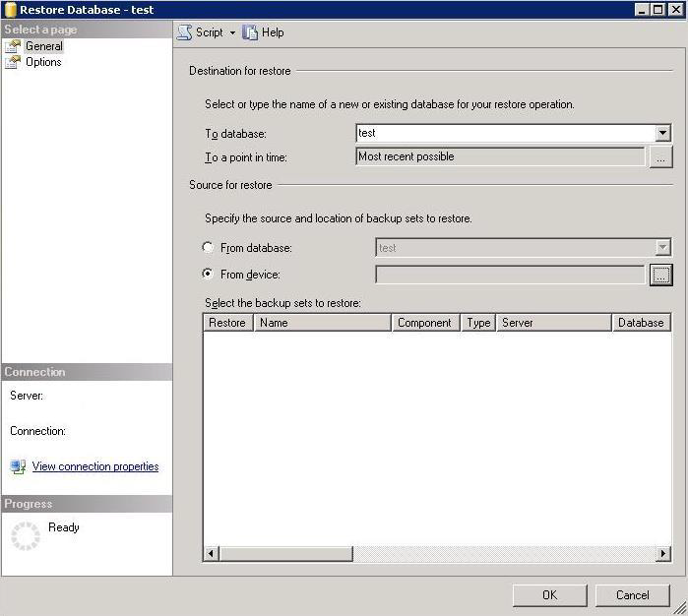Open View connection properties link

(95, 466)
